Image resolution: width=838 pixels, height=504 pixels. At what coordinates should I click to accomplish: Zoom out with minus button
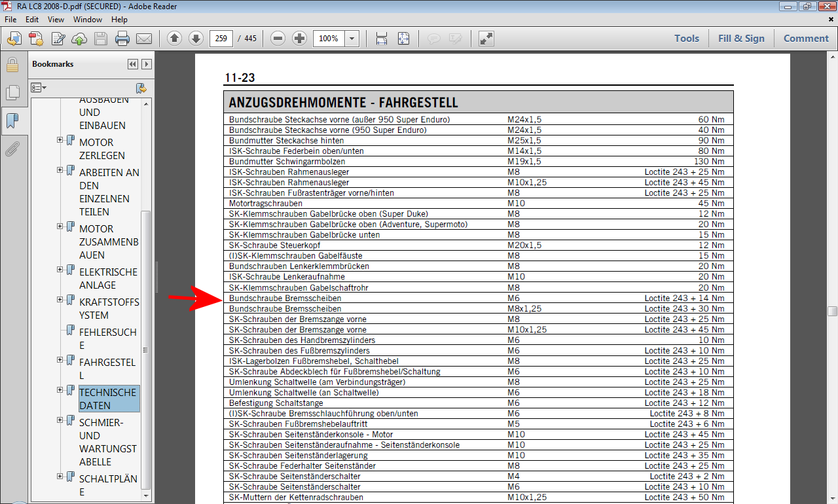click(278, 39)
